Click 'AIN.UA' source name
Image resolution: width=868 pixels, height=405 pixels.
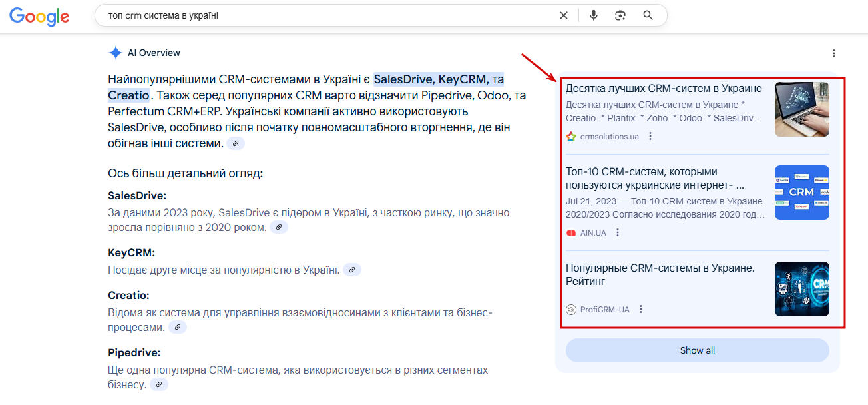click(x=593, y=232)
